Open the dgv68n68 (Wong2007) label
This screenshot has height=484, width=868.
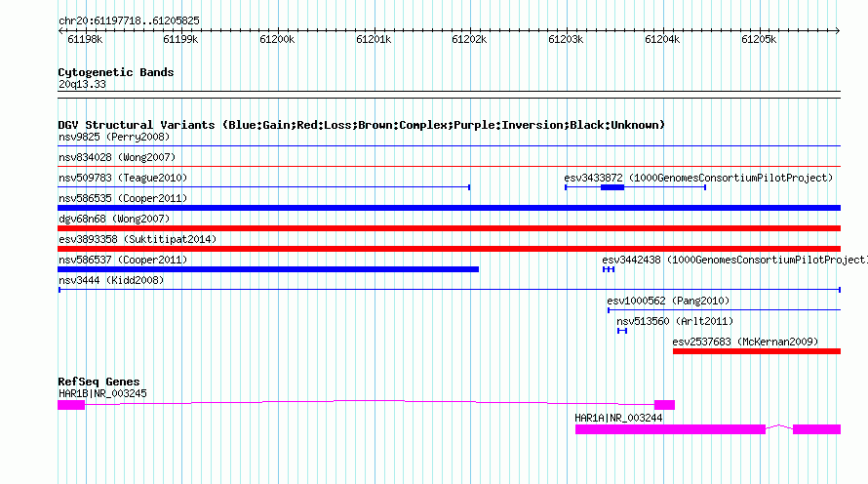point(114,219)
